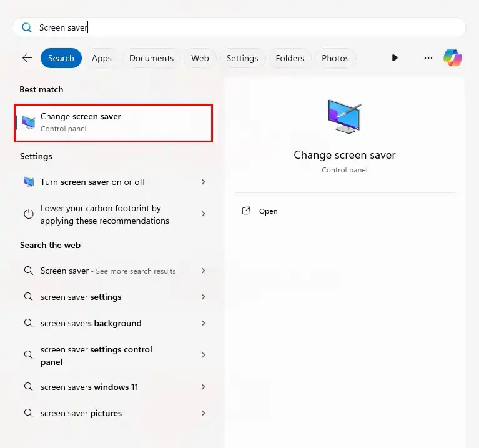Switch to the Documents filter
Viewport: 479px width, 448px height.
click(x=151, y=58)
